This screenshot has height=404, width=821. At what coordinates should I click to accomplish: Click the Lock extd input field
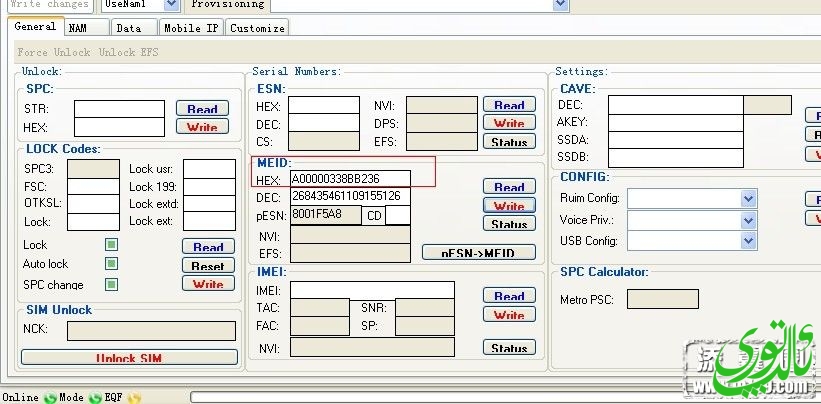(209, 204)
